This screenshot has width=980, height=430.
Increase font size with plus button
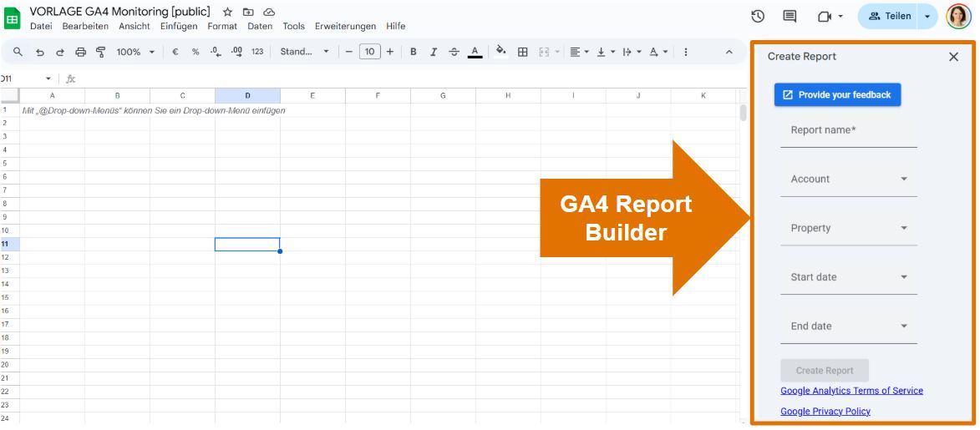(390, 52)
